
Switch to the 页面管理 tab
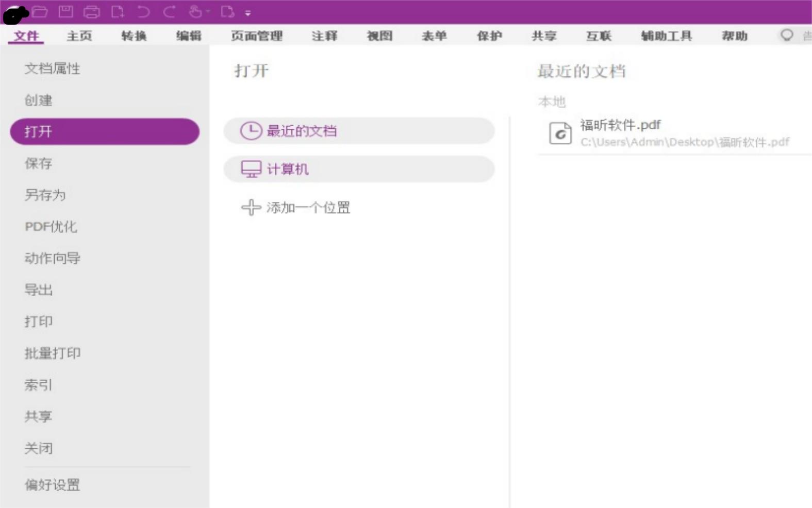pyautogui.click(x=257, y=36)
